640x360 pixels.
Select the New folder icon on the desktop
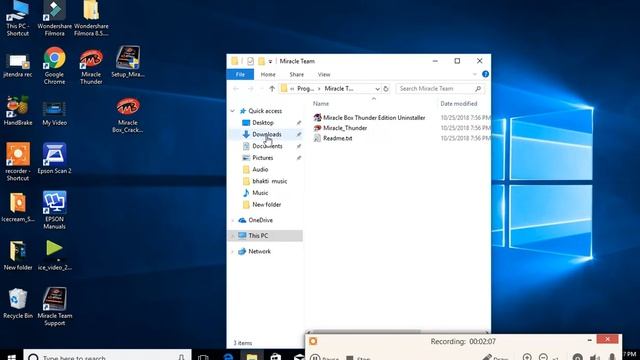click(x=18, y=256)
